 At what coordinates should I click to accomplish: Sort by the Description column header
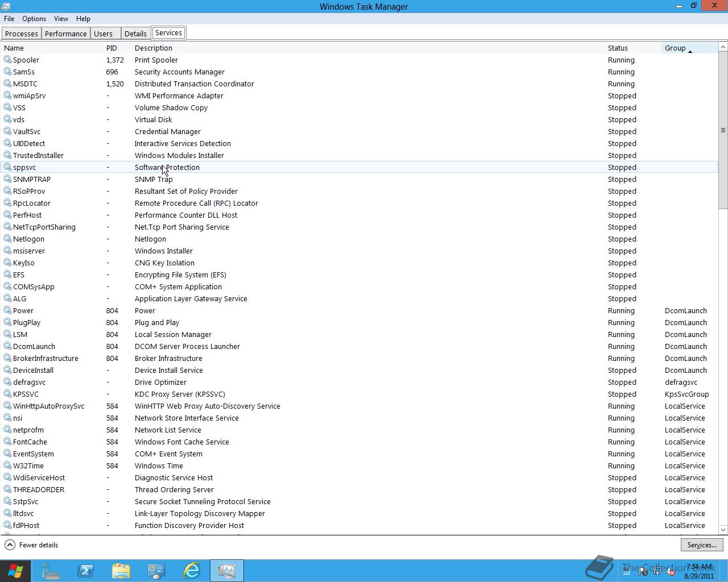tap(369, 48)
